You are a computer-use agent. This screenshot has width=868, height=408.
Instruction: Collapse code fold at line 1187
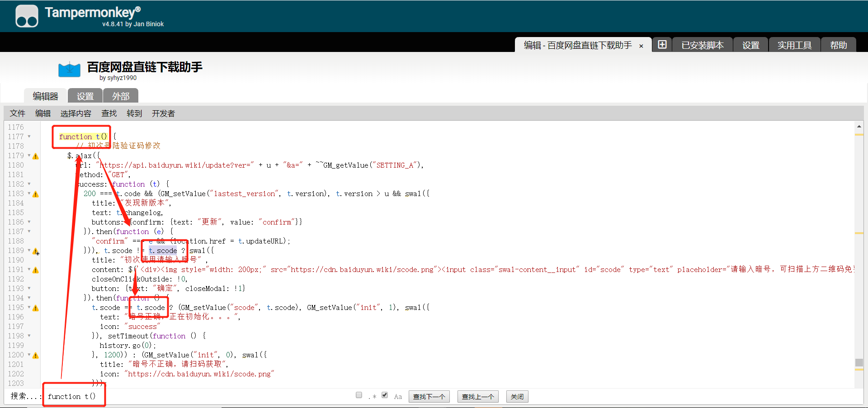coord(29,231)
